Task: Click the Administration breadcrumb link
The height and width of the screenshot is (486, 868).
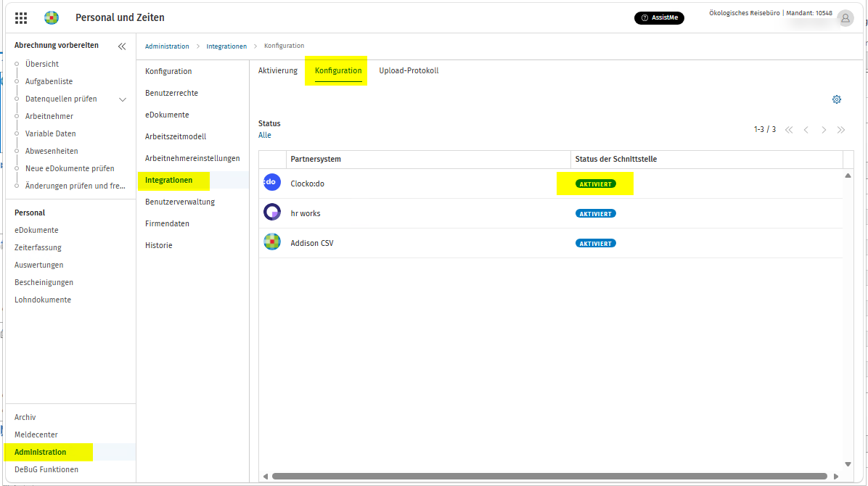Action: pos(167,46)
